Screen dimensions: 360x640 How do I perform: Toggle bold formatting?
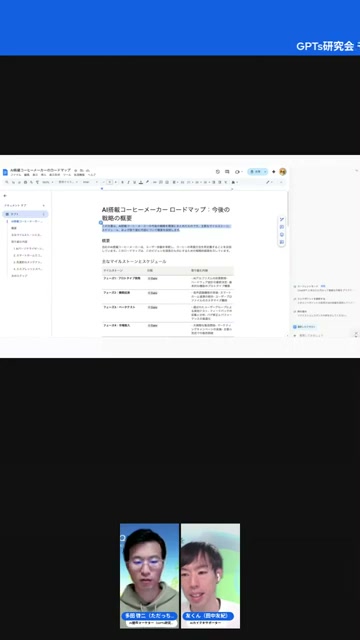(122, 182)
